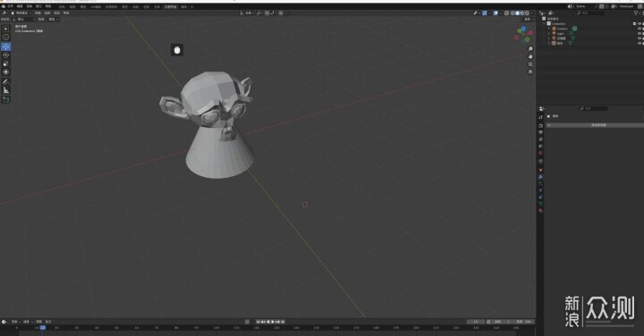This screenshot has height=336, width=644.
Task: Click the blue Z axis on gizmo
Action: [x=523, y=29]
